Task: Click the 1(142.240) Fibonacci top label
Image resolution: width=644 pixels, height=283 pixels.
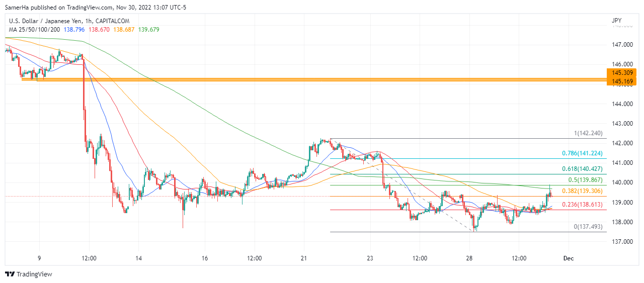Action: pos(588,133)
